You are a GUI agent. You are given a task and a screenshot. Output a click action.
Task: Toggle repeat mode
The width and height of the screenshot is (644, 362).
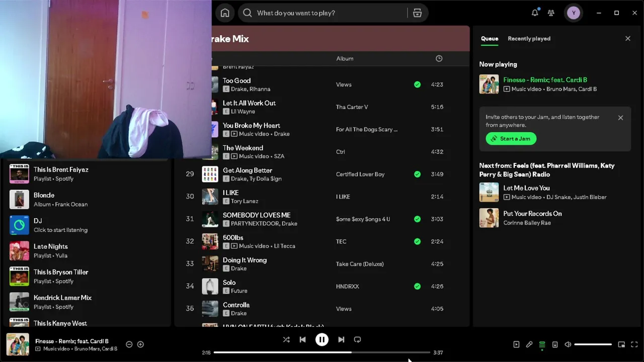357,339
